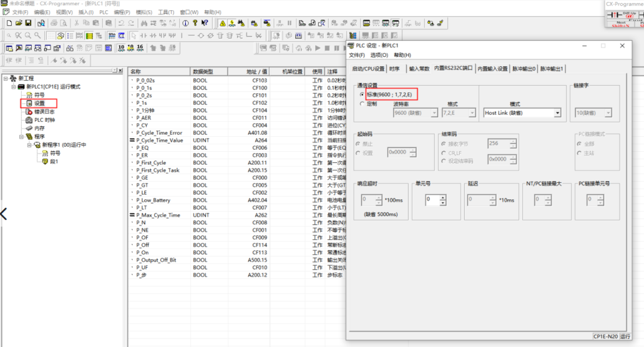Click the 数据类型 column header
The height and width of the screenshot is (347, 644).
[x=209, y=71]
